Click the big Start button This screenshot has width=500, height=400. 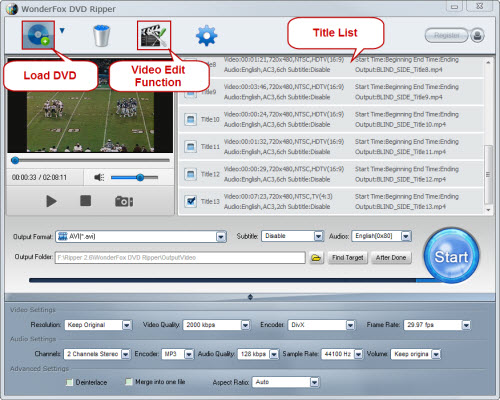(x=451, y=256)
